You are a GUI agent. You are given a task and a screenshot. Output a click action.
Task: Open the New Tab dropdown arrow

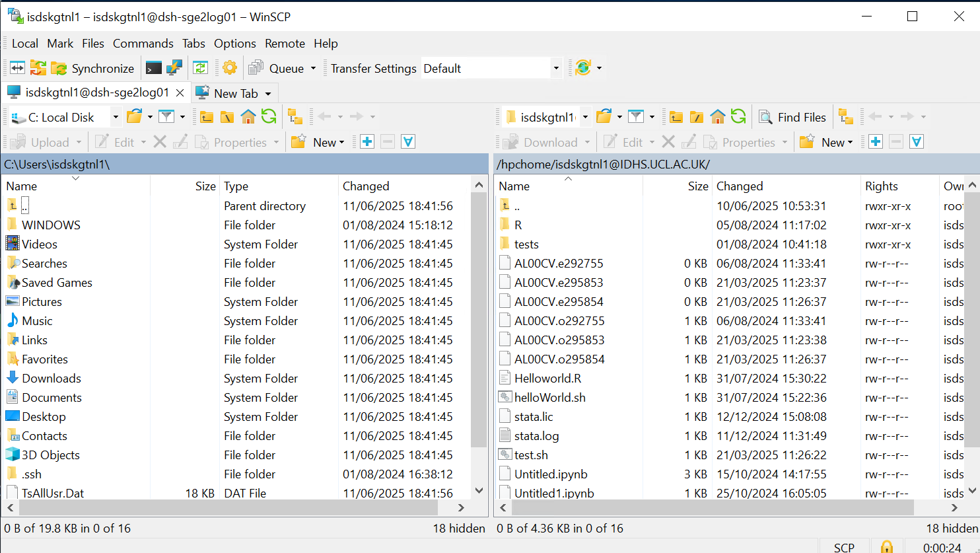click(267, 92)
